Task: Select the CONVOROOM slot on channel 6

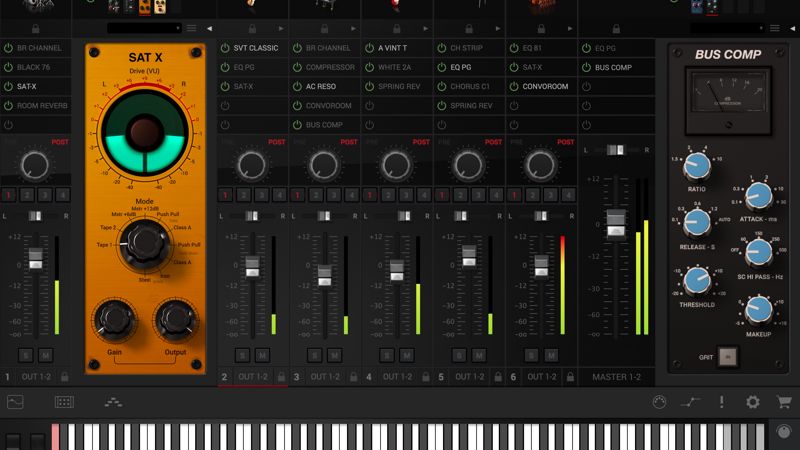Action: coord(542,87)
